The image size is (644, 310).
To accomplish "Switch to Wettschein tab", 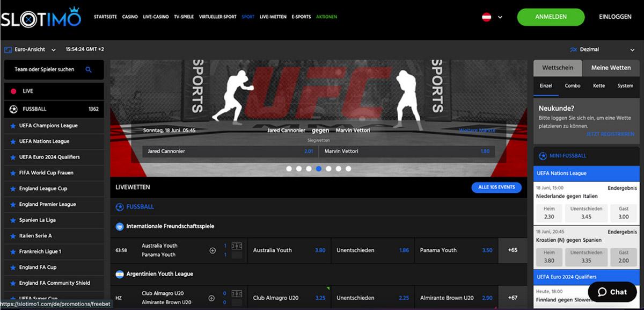I will (x=558, y=68).
